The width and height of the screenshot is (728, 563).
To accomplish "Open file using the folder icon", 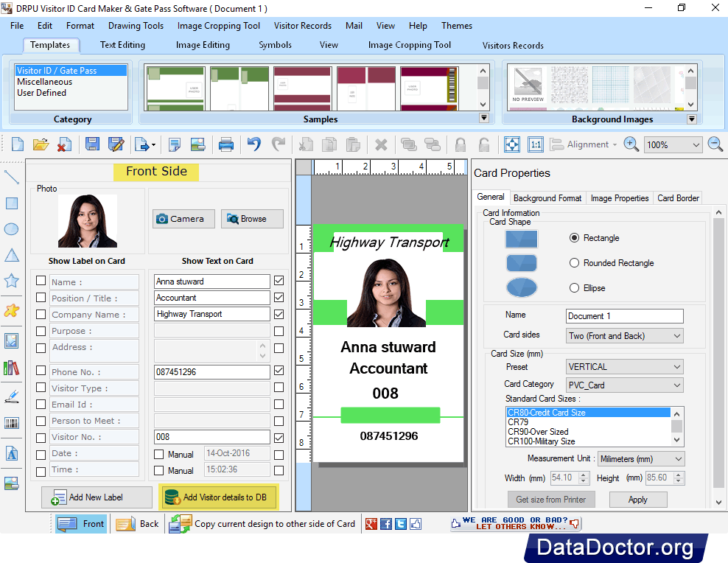I will click(x=41, y=144).
